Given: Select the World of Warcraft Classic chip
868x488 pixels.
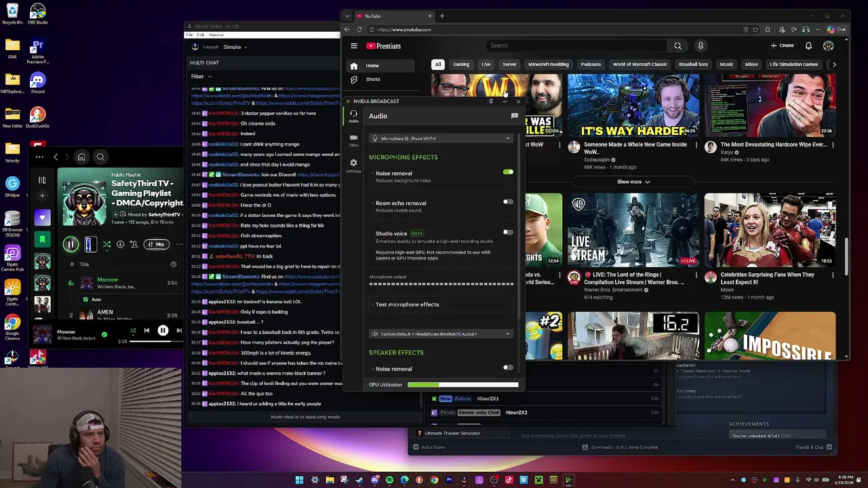Looking at the screenshot, I should [640, 64].
